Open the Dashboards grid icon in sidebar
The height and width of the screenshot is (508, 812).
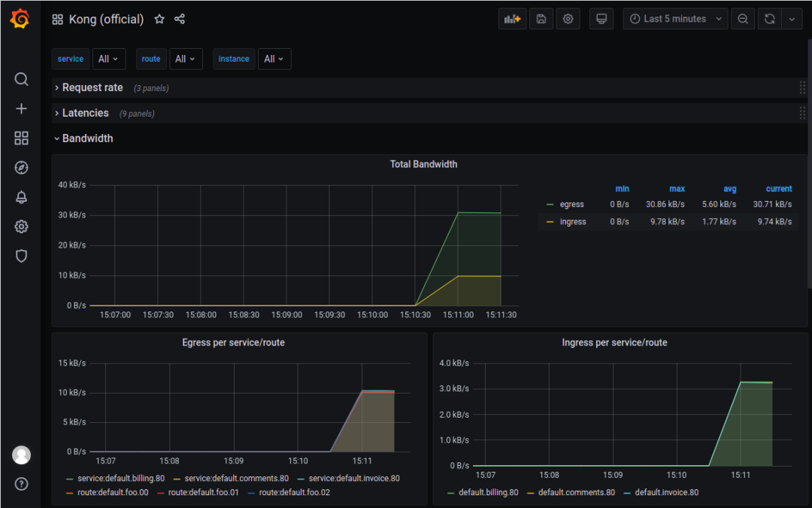pyautogui.click(x=21, y=138)
